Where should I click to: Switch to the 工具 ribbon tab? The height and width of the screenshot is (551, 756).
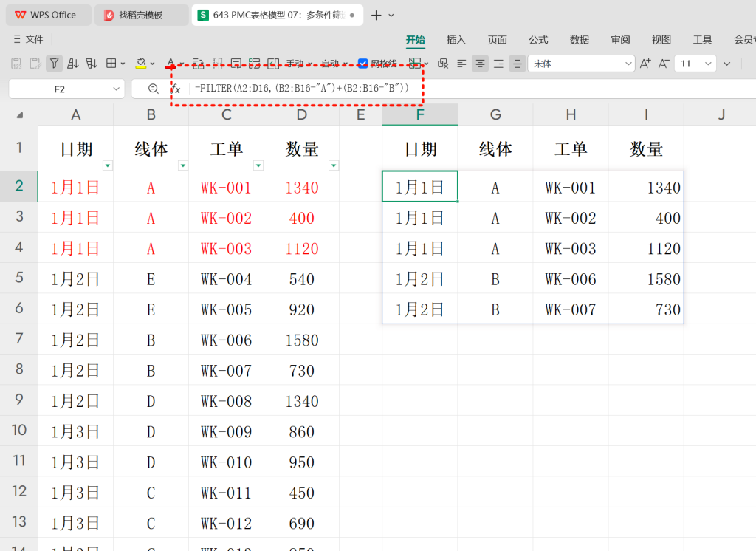(702, 40)
